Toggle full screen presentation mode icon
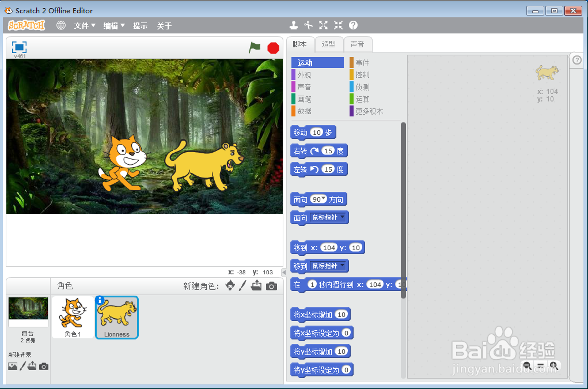The image size is (588, 389). click(x=19, y=47)
